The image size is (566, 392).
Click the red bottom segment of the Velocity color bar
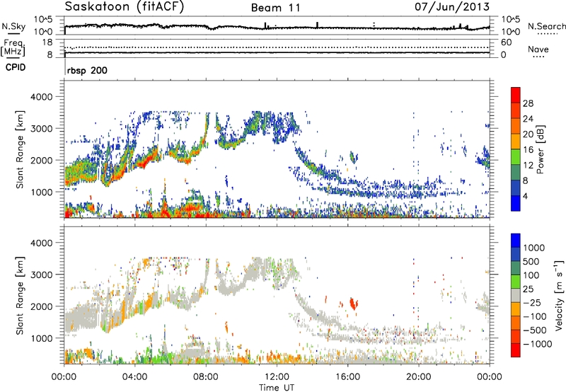click(x=516, y=350)
